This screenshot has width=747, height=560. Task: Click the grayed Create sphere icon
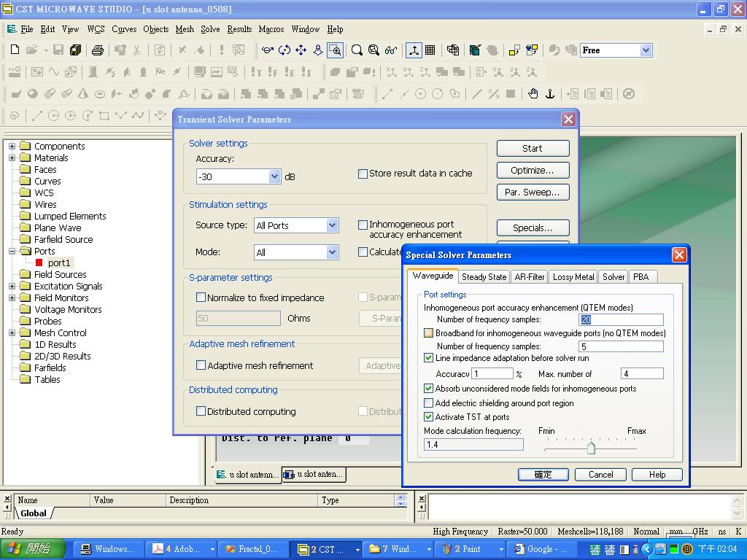coord(32,94)
